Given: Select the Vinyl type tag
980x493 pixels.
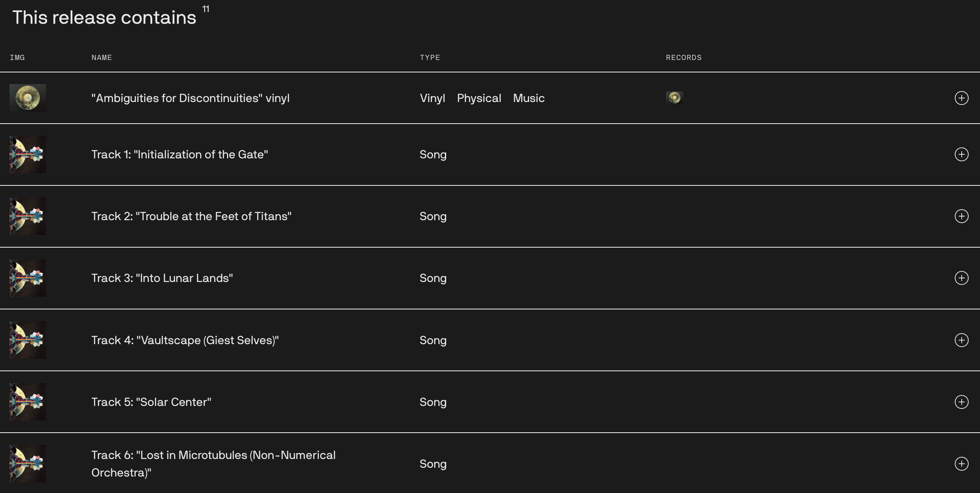Looking at the screenshot, I should [x=432, y=98].
